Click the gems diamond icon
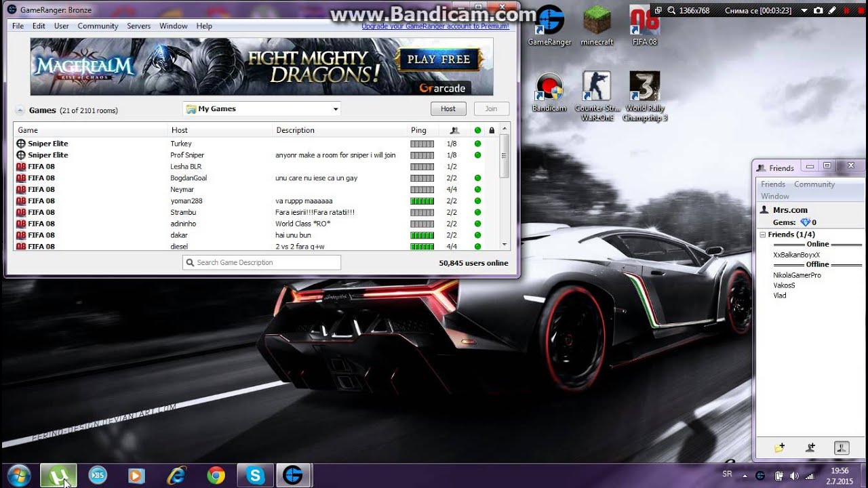The image size is (868, 488). coord(805,222)
